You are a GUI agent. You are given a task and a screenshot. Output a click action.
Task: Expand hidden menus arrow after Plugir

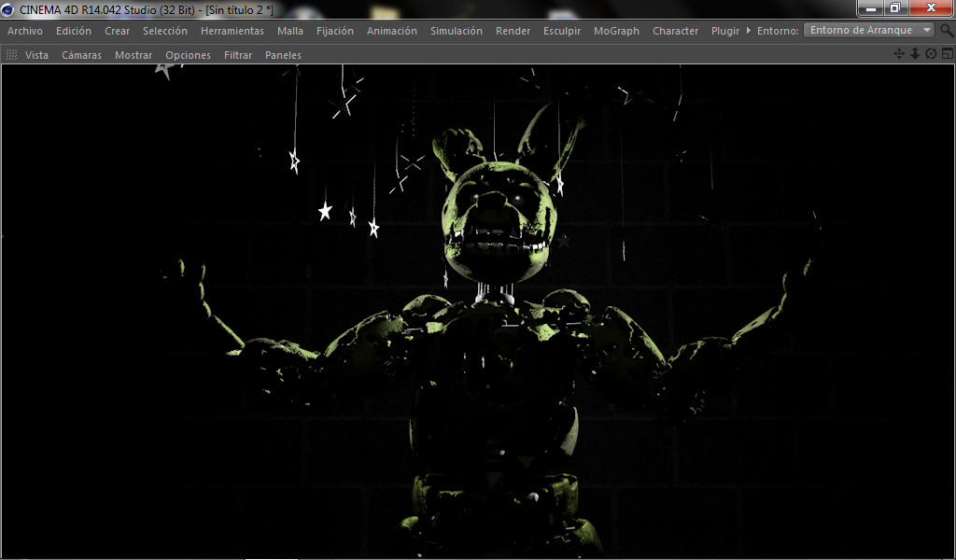click(748, 31)
